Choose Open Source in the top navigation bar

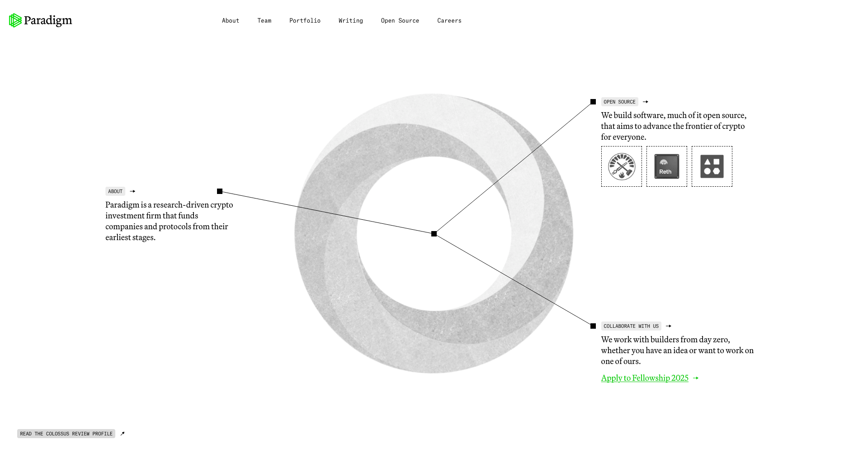tap(400, 21)
